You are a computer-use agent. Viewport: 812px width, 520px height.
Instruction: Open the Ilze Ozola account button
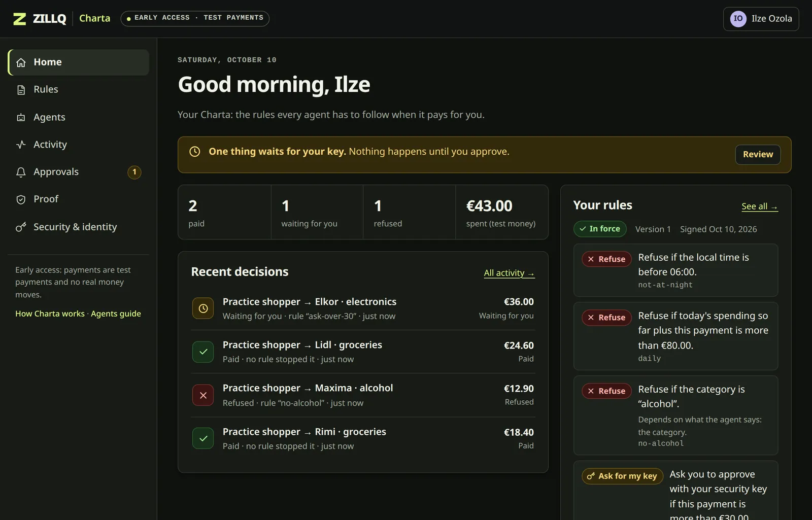[761, 19]
